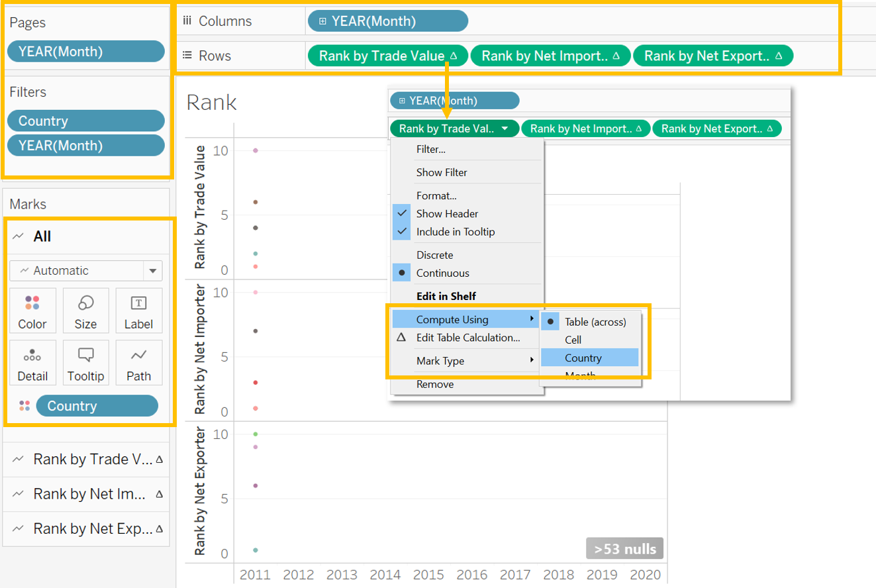Open the Size marks card

point(85,303)
